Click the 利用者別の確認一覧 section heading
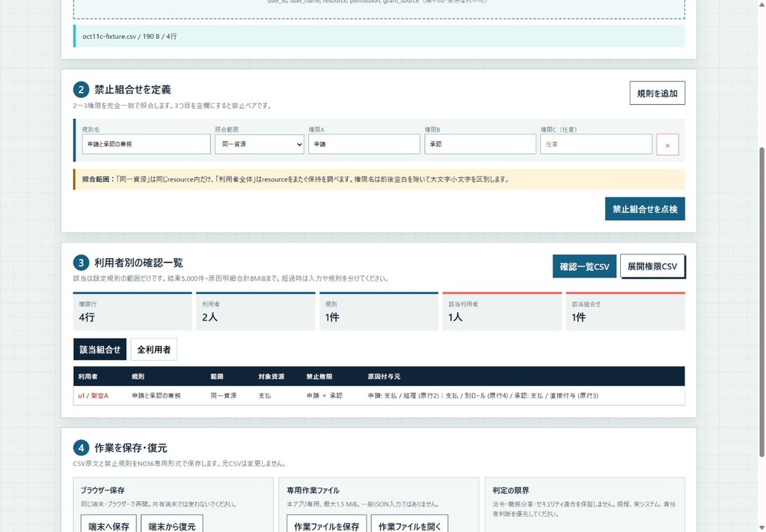The width and height of the screenshot is (766, 532). click(138, 263)
